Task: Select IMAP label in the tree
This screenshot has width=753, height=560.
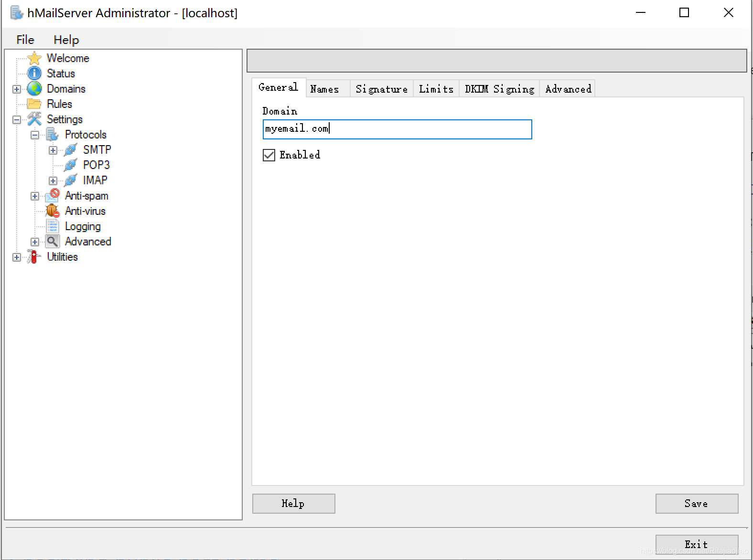Action: [x=95, y=180]
